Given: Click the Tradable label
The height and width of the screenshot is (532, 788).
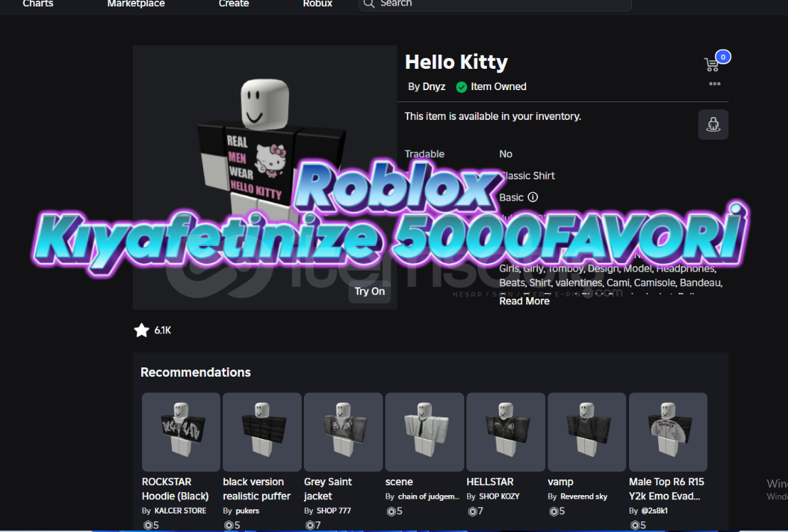Looking at the screenshot, I should (x=425, y=154).
